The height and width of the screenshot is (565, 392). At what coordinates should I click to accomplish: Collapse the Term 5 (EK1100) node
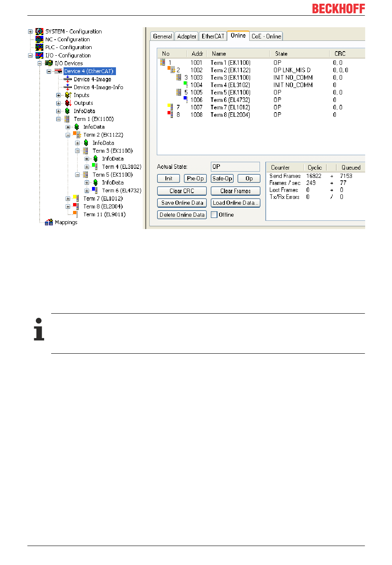click(x=77, y=175)
